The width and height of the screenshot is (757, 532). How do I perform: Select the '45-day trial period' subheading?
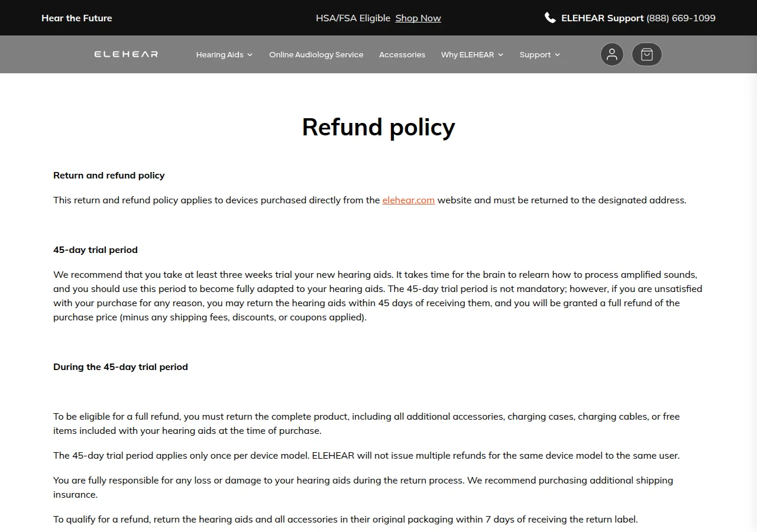(95, 249)
